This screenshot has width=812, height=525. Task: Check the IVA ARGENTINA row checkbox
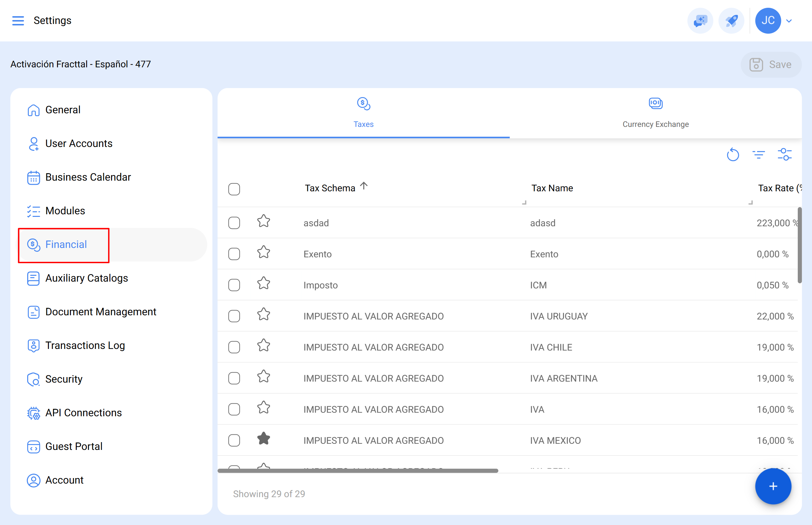pyautogui.click(x=234, y=378)
